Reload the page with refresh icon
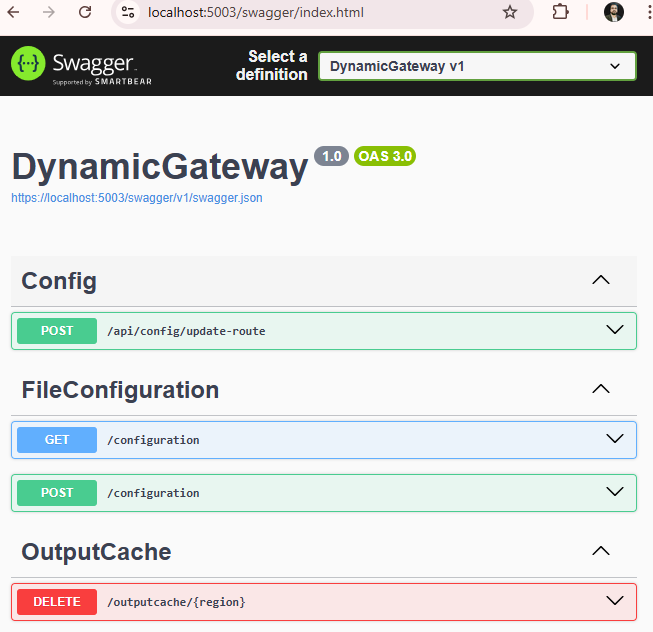653x632 pixels. pyautogui.click(x=85, y=12)
